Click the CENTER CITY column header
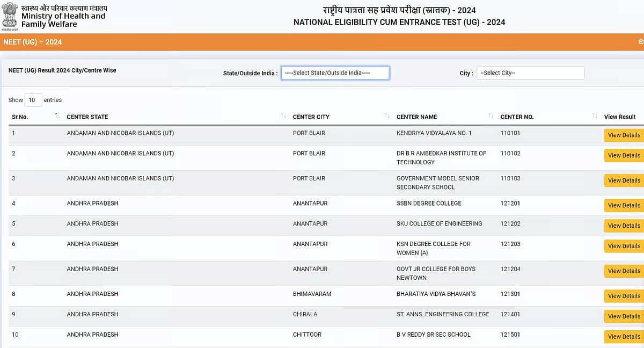This screenshot has width=644, height=348. [x=311, y=117]
